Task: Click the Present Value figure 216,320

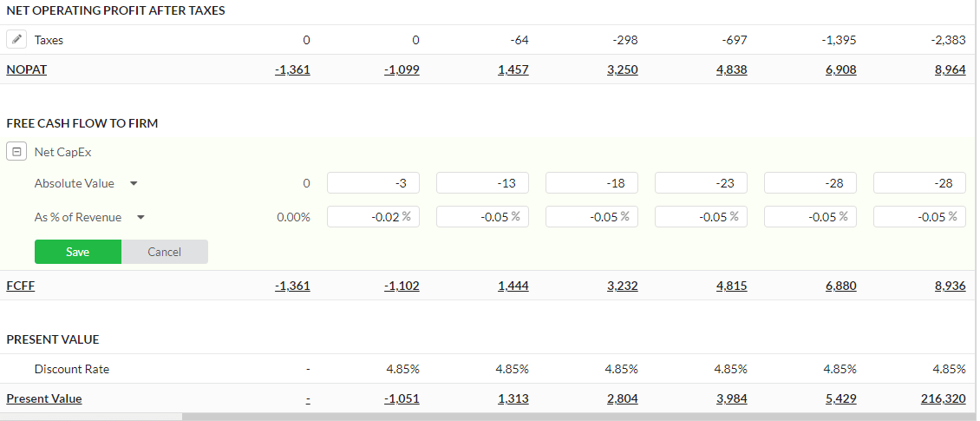Action: pos(943,398)
